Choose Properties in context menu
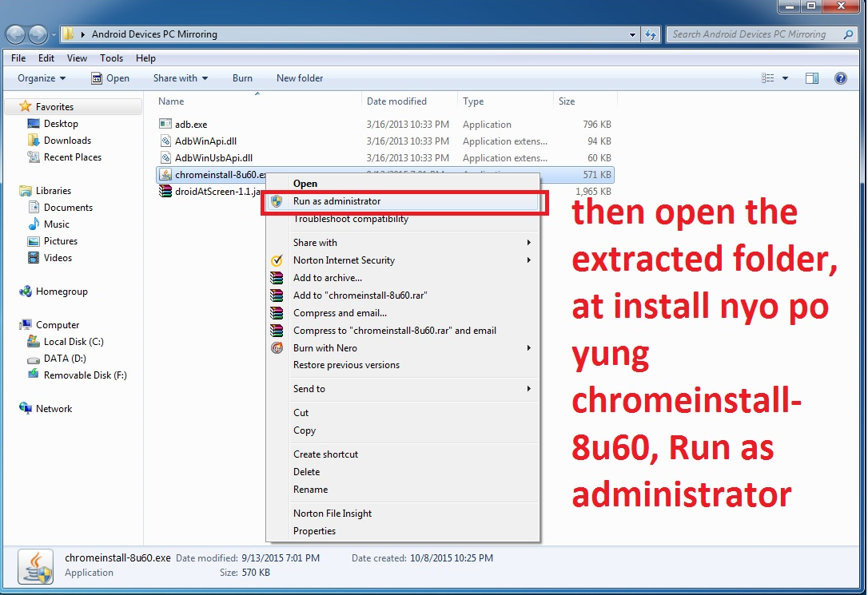The image size is (868, 595). coord(403,531)
